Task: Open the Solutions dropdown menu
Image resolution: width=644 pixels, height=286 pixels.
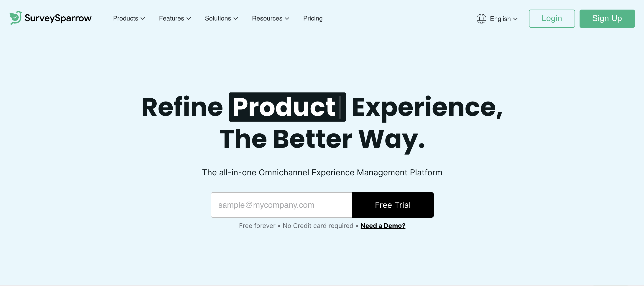Action: tap(221, 18)
